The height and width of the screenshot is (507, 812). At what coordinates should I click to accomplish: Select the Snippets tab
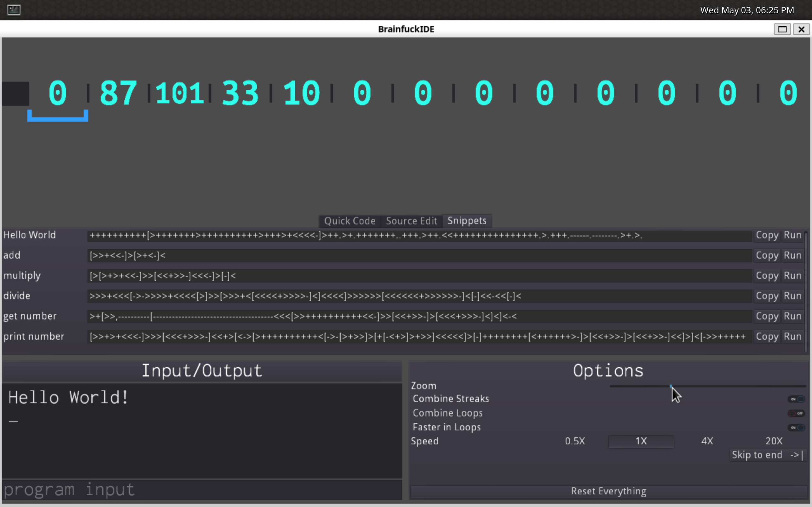point(467,221)
